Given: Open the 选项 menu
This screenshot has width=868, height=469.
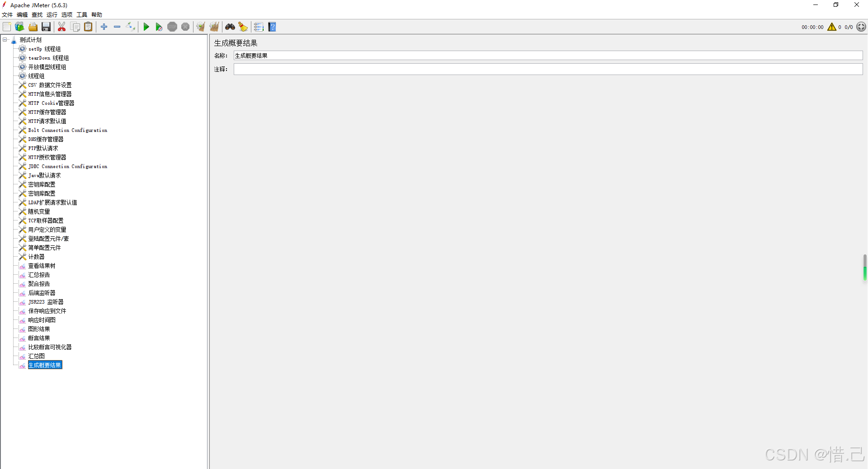Looking at the screenshot, I should (x=67, y=15).
